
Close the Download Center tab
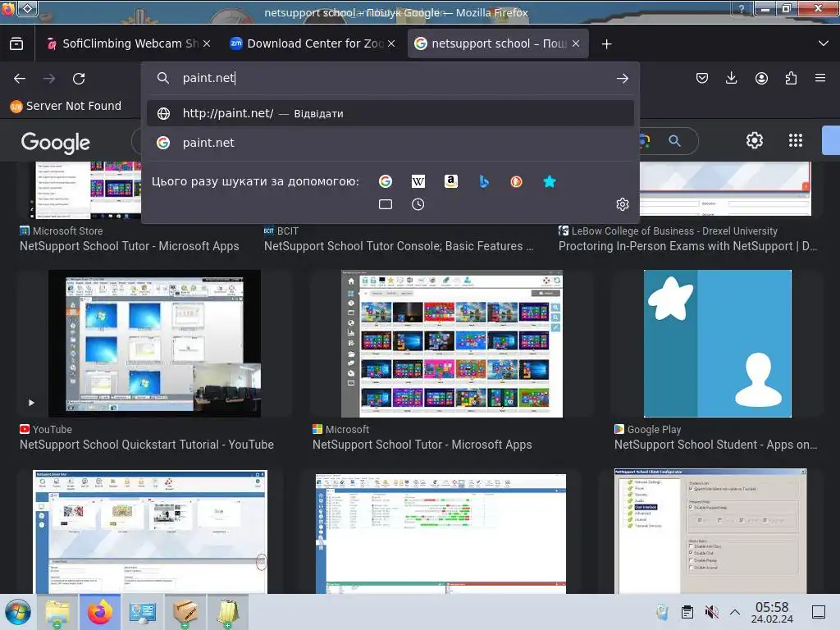391,43
